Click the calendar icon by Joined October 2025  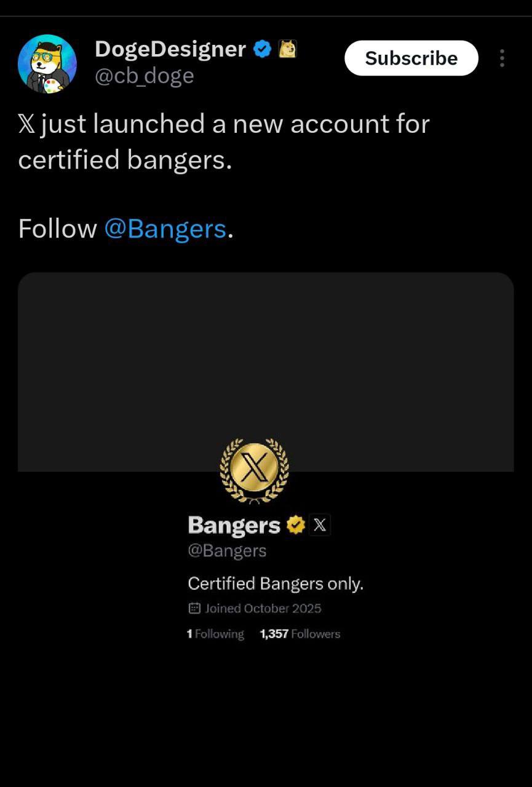pos(194,609)
